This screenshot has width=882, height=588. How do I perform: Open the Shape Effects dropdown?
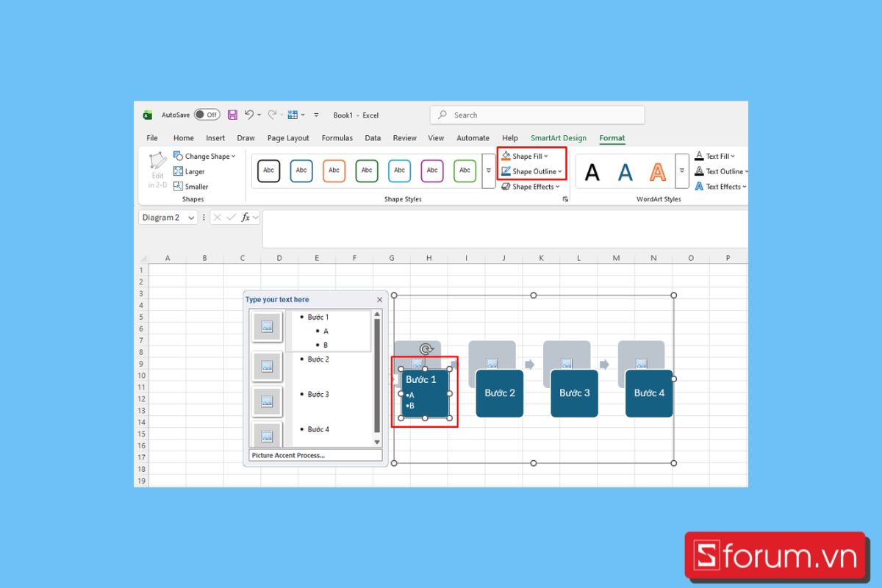click(x=531, y=187)
